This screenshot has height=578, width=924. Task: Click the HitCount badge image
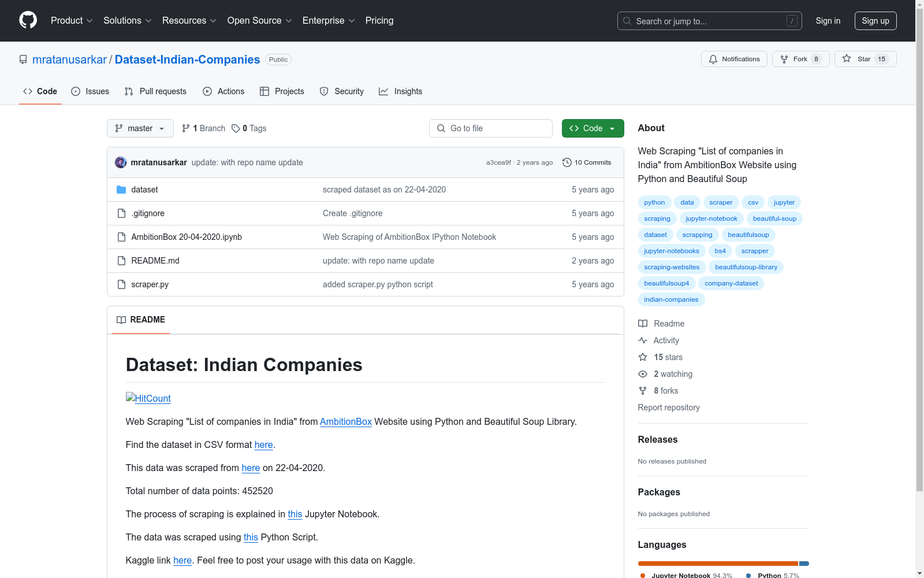148,398
